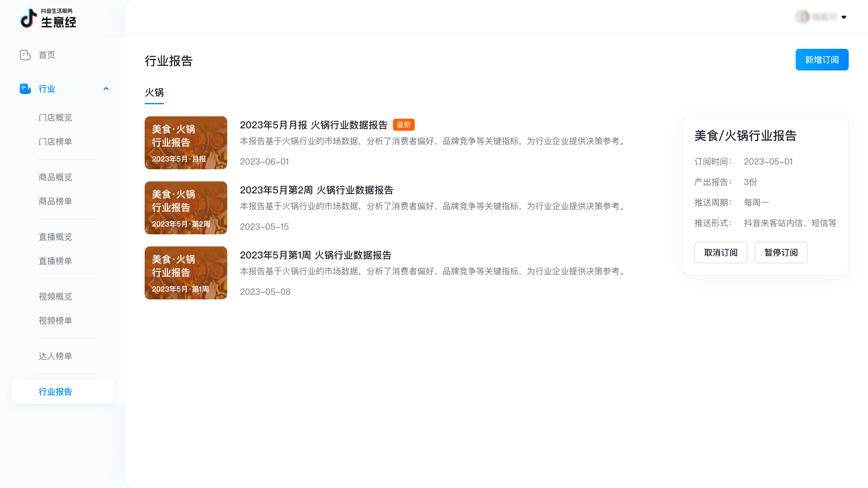Click the 首页 home icon in sidebar
Image resolution: width=868 pixels, height=488 pixels.
coord(25,55)
